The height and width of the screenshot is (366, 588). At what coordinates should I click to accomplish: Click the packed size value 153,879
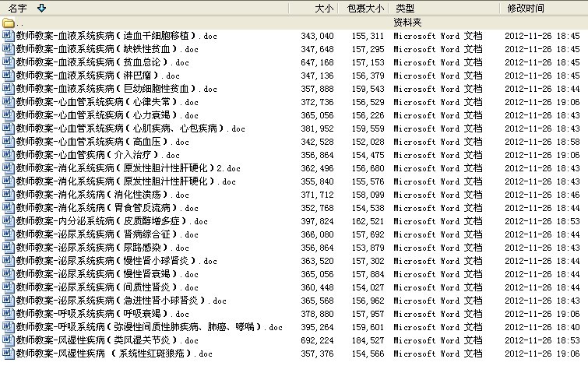[368, 248]
